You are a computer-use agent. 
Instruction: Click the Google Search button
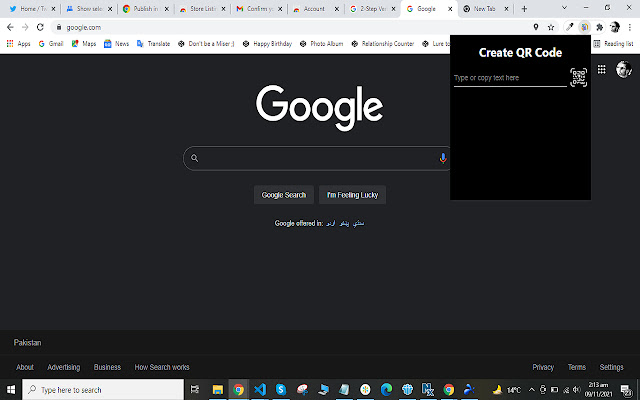284,195
